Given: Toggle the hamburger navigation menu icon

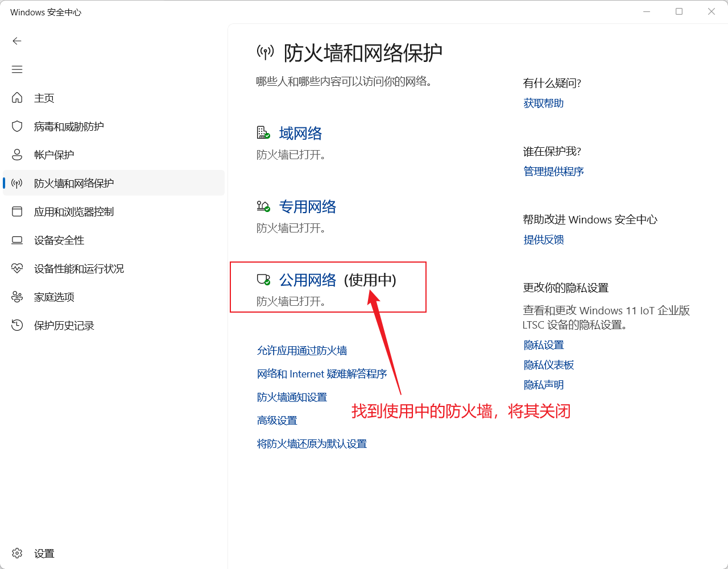Looking at the screenshot, I should click(x=17, y=69).
